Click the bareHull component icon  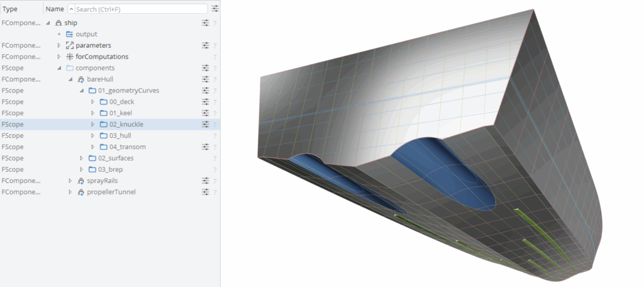(x=80, y=79)
